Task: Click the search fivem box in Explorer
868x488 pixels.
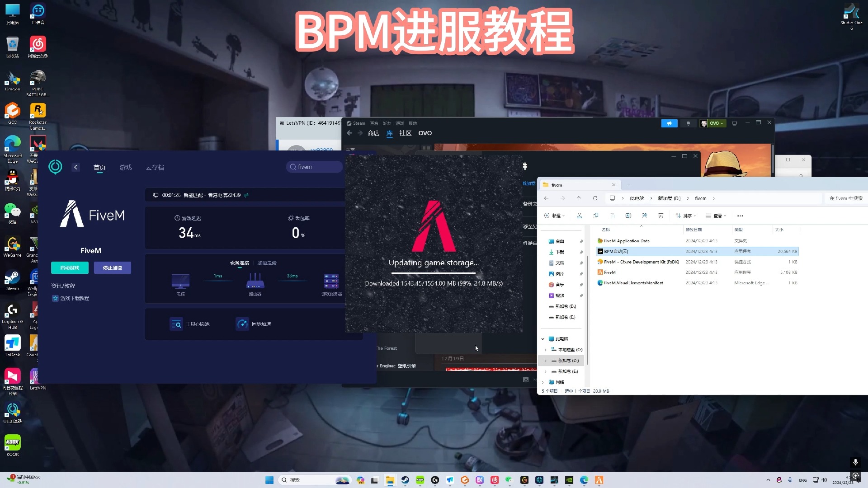Action: [x=846, y=198]
